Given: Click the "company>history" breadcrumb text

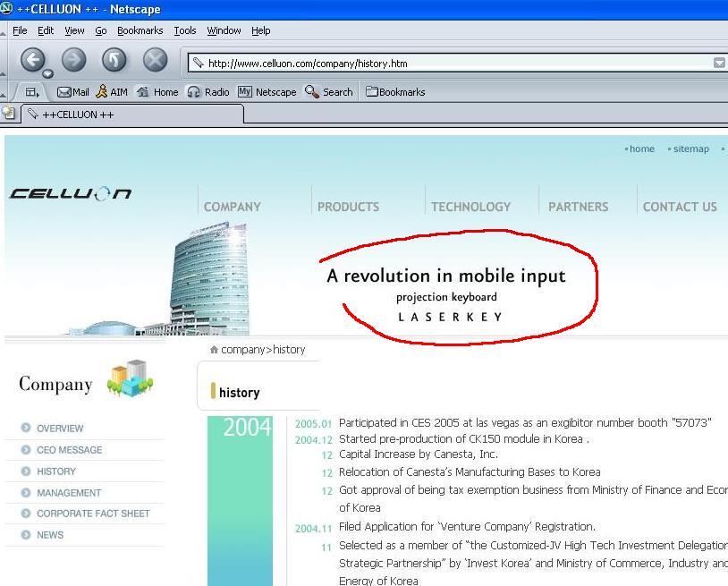Looking at the screenshot, I should [x=263, y=350].
